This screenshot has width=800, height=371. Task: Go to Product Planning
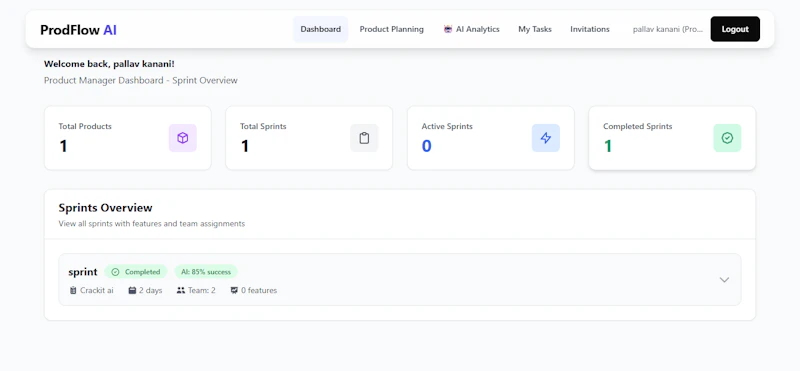(x=391, y=29)
